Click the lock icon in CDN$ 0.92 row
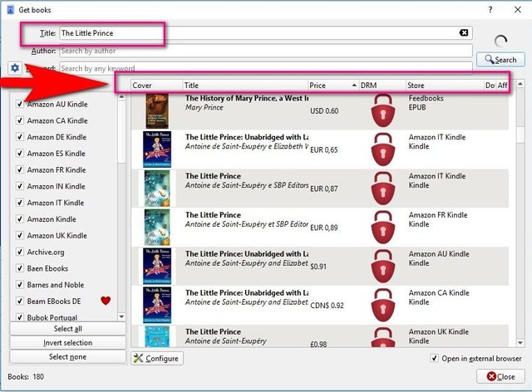Viewport: 532px width, 392px height. click(x=383, y=305)
